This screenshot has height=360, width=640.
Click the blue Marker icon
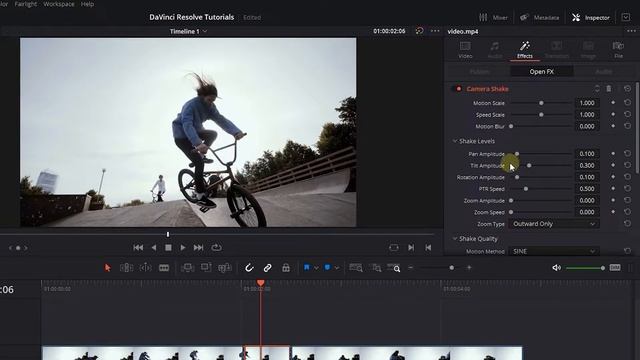(327, 267)
